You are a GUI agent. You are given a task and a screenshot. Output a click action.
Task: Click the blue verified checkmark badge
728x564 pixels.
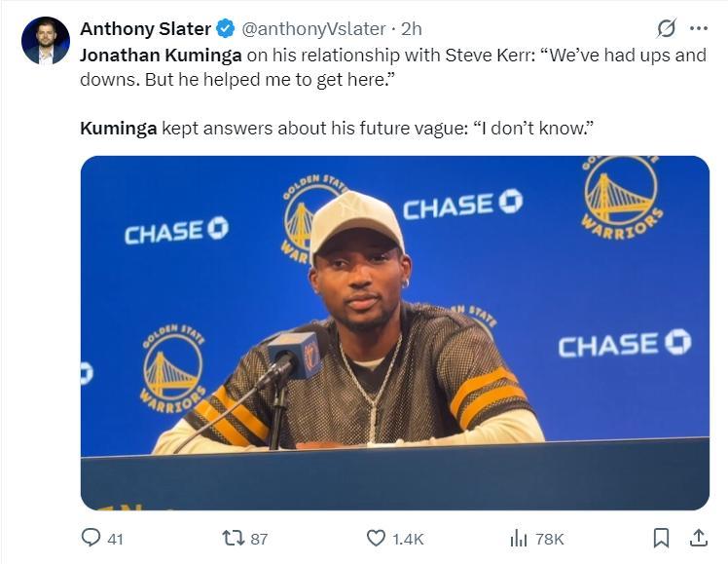[225, 29]
